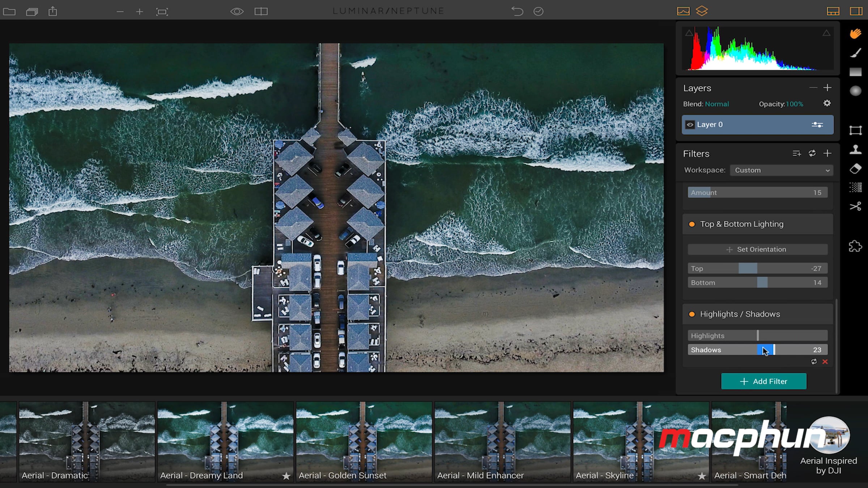Click the compare split-view icon

click(261, 11)
